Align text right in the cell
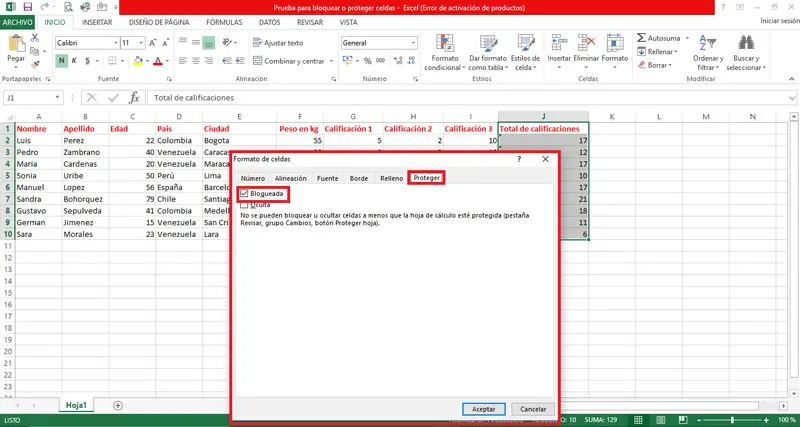This screenshot has height=427, width=800. point(208,61)
